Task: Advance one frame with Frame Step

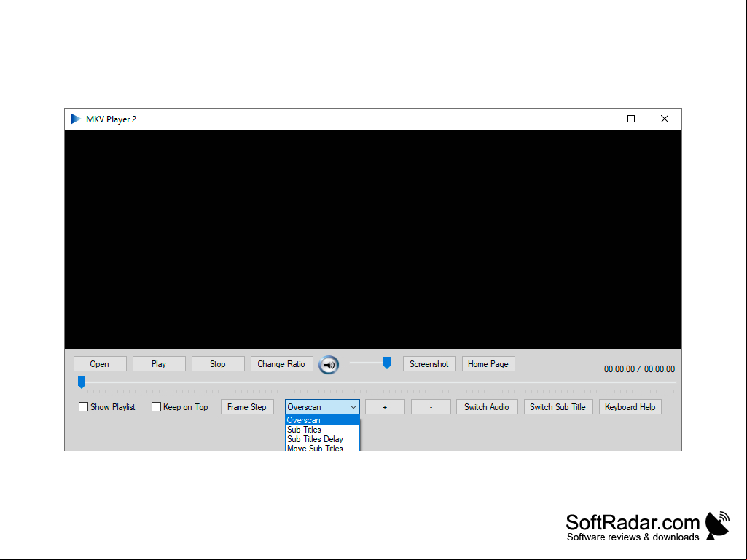Action: coord(247,406)
